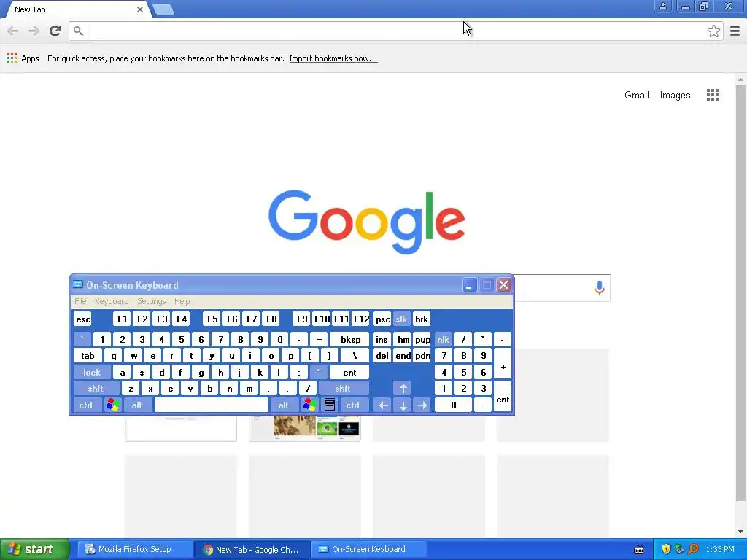Click the keyboard icon in system tray
Image resolution: width=747 pixels, height=560 pixels.
pyautogui.click(x=639, y=550)
